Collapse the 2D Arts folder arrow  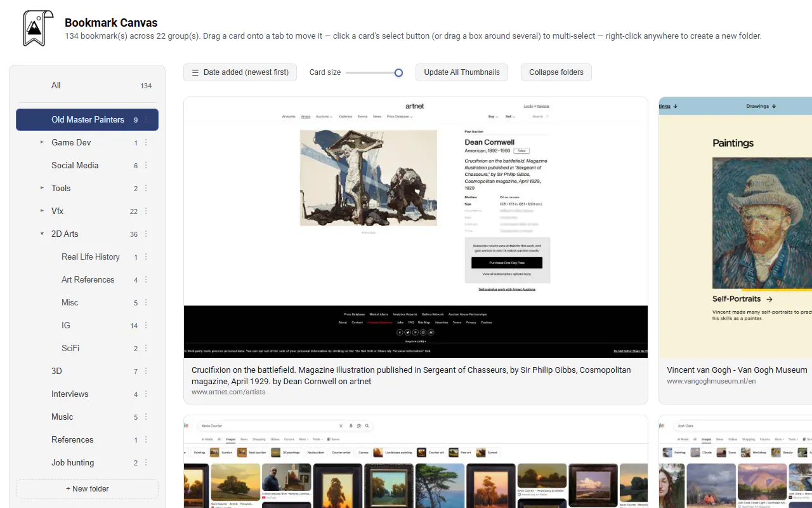tap(42, 234)
